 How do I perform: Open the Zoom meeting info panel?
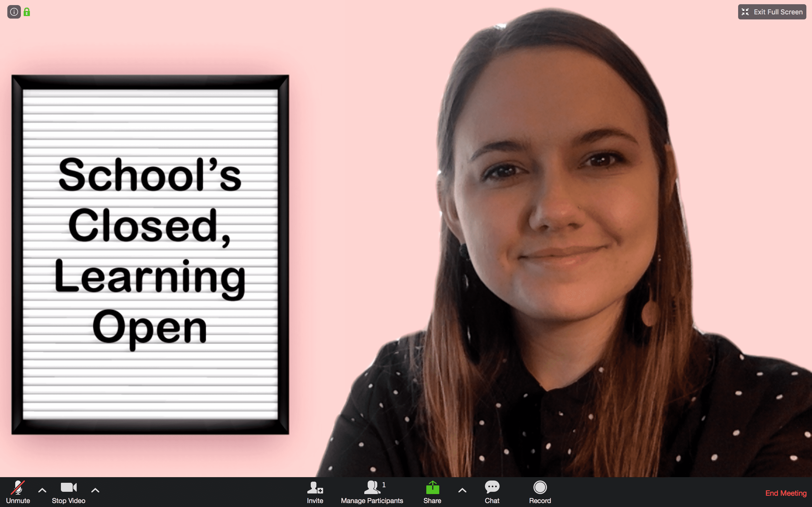[x=14, y=11]
